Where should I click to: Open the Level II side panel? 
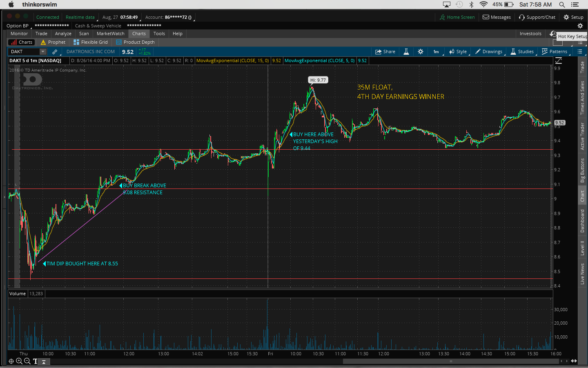[583, 248]
